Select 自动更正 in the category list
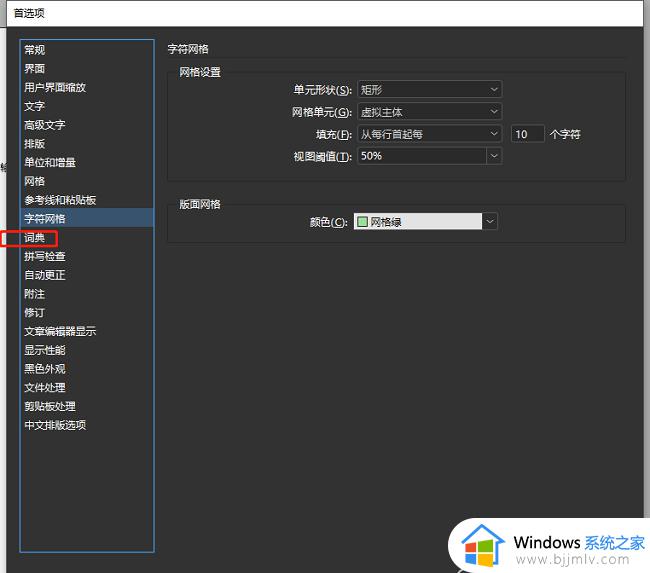This screenshot has width=650, height=573. click(x=87, y=275)
